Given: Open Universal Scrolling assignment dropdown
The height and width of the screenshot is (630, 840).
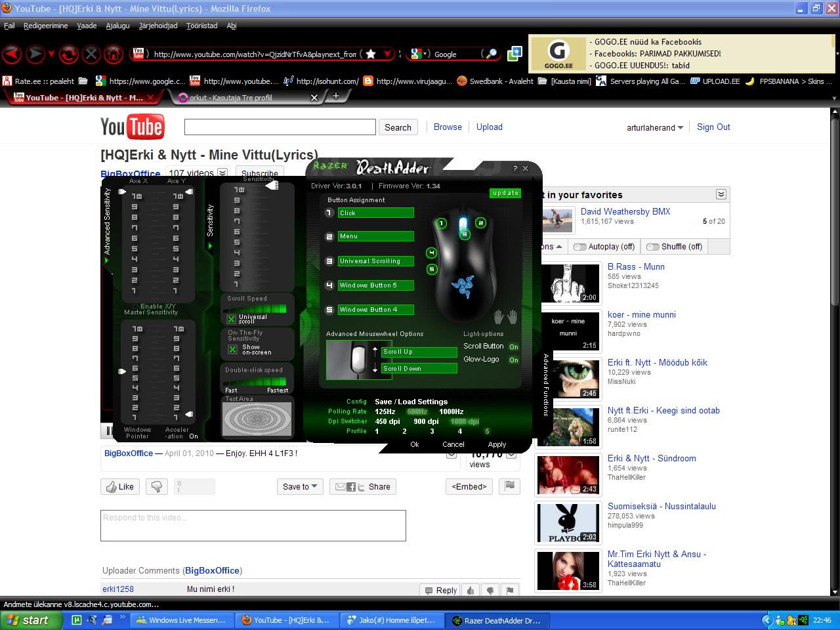Looking at the screenshot, I should [x=376, y=261].
